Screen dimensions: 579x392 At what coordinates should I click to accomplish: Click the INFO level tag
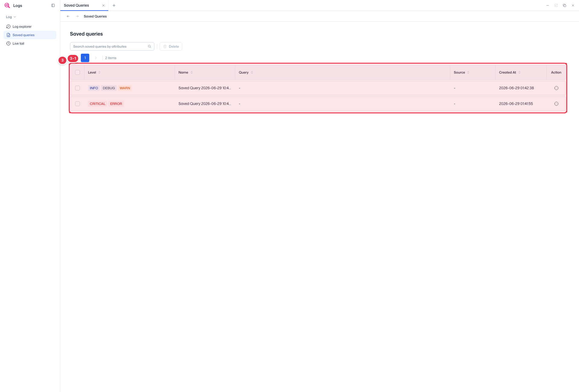[x=94, y=88]
